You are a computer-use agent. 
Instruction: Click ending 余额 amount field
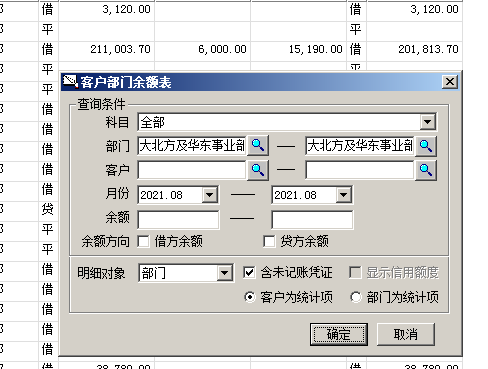point(312,219)
